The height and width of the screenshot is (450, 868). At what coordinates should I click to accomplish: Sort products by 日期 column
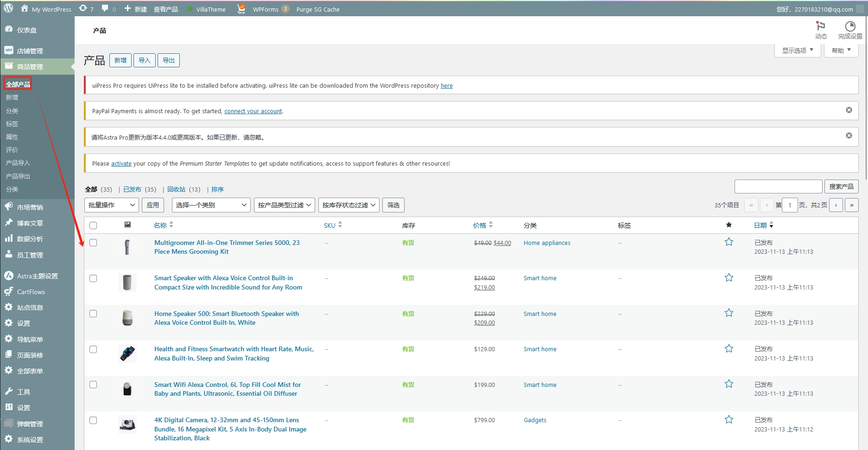coord(763,225)
